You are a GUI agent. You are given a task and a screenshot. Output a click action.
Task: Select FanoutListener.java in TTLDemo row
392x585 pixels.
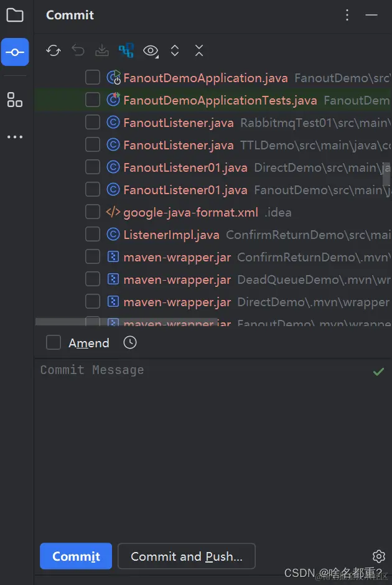coord(213,145)
